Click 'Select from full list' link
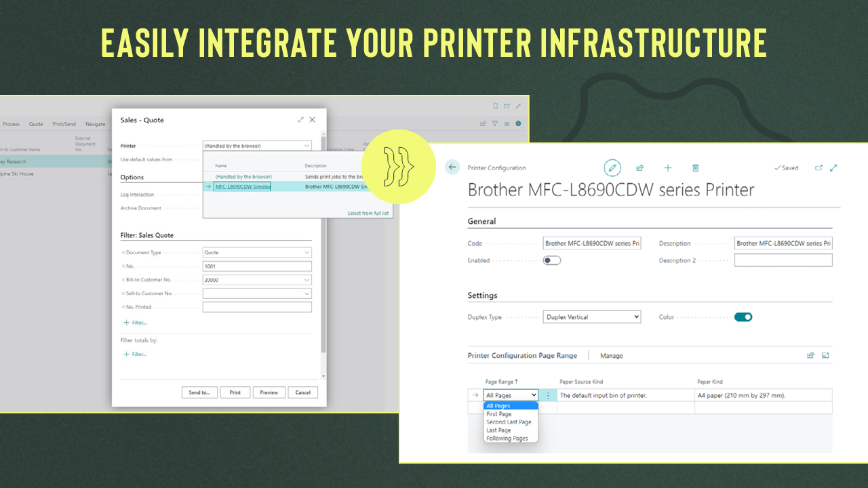This screenshot has width=868, height=488. tap(368, 213)
